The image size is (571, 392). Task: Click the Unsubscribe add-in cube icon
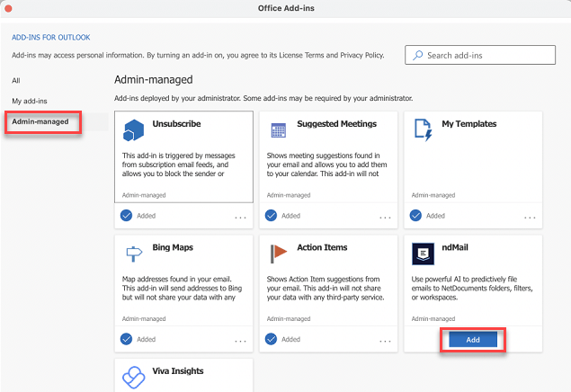tap(134, 130)
